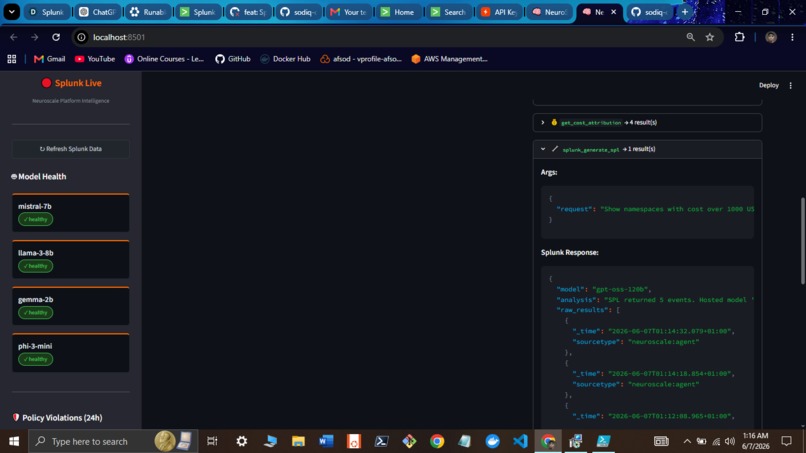The image size is (806, 453).
Task: Click the "gpt-oss-120b" model value
Action: click(622, 289)
